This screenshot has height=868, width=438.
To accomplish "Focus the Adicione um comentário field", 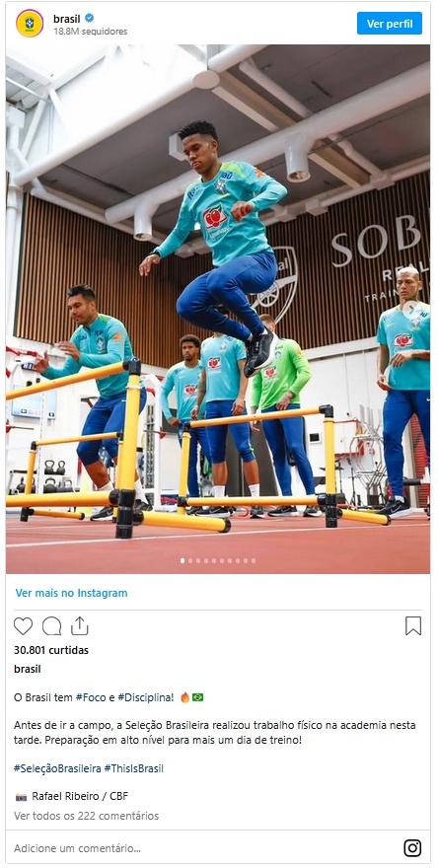I will click(205, 848).
